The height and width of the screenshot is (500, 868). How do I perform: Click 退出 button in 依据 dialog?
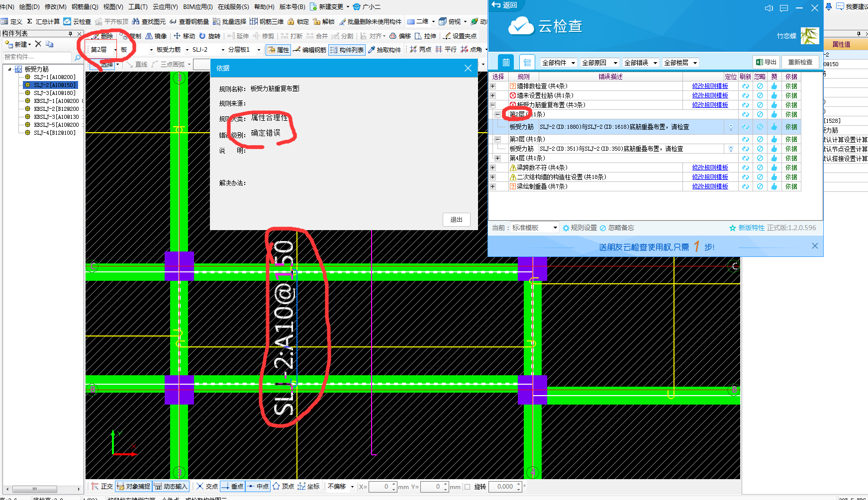point(456,220)
